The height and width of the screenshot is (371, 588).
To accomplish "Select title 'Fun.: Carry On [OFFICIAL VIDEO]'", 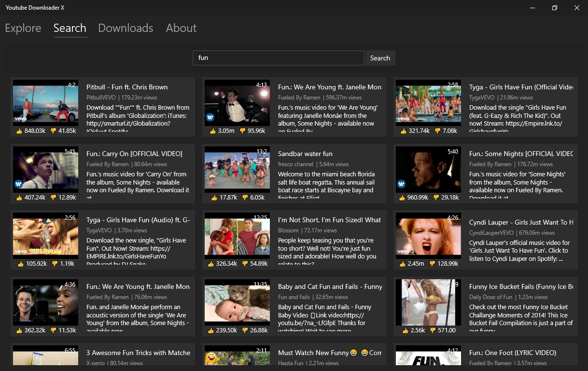I will point(134,154).
